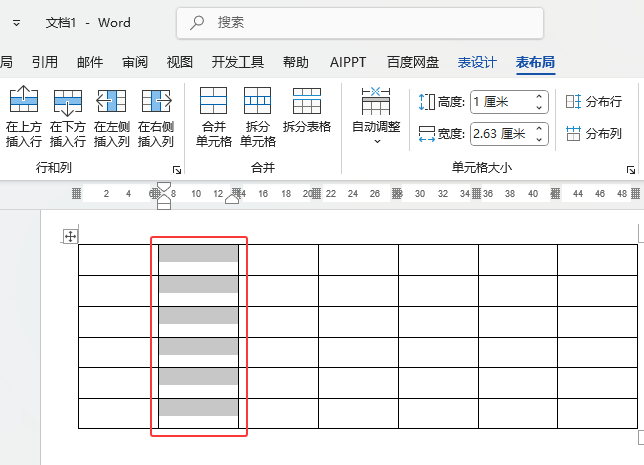Switch to the 邮件 tab
Screen dimensions: 644x465
click(90, 62)
